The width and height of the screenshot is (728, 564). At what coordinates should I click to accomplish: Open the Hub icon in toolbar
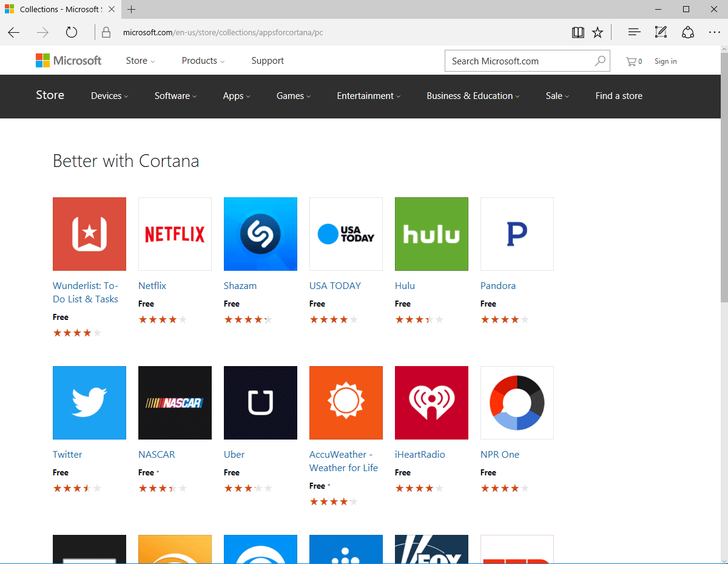point(634,33)
